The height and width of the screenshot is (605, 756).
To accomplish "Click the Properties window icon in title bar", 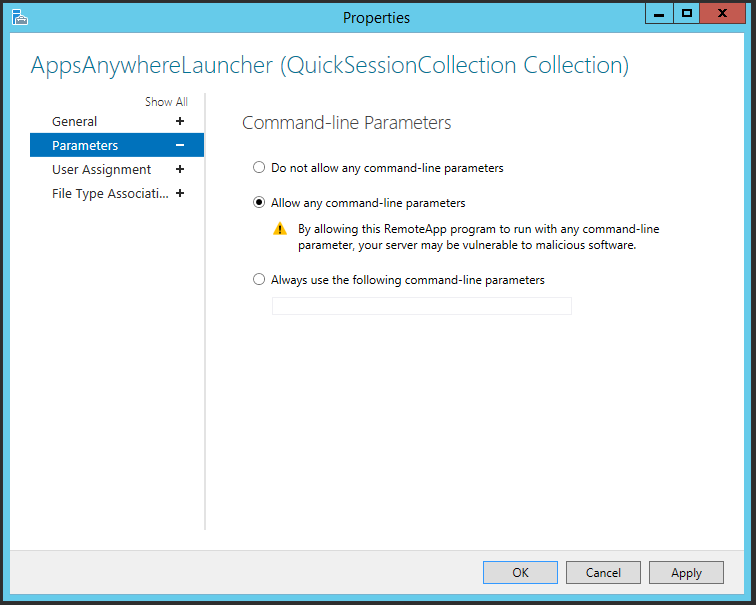I will (19, 17).
